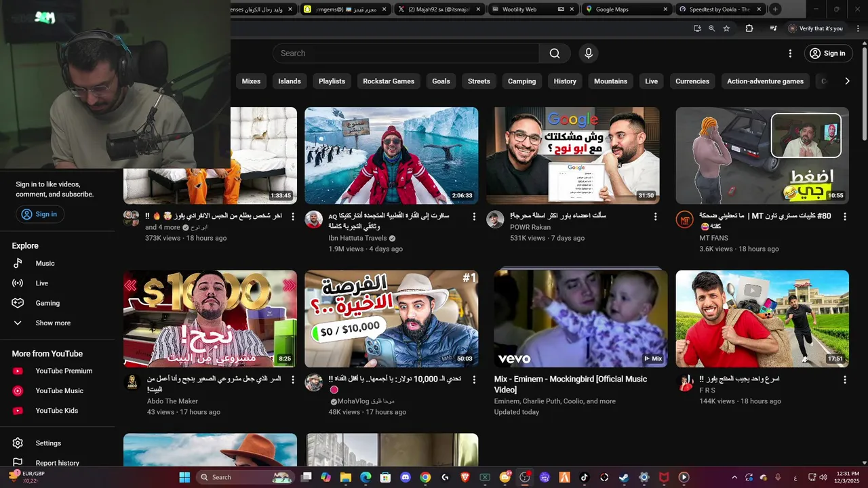Select the History category chip
This screenshot has width=868, height=488.
(x=565, y=81)
